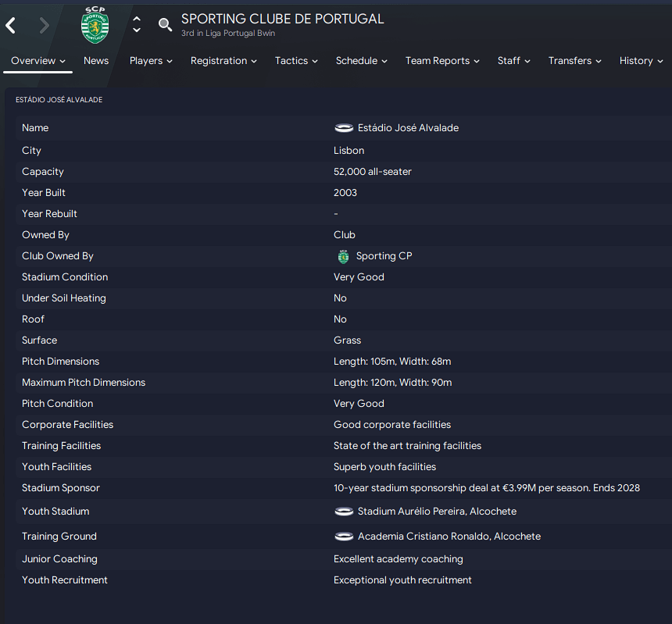Expand the Team Reports dropdown menu
This screenshot has height=624, width=672.
(x=442, y=61)
